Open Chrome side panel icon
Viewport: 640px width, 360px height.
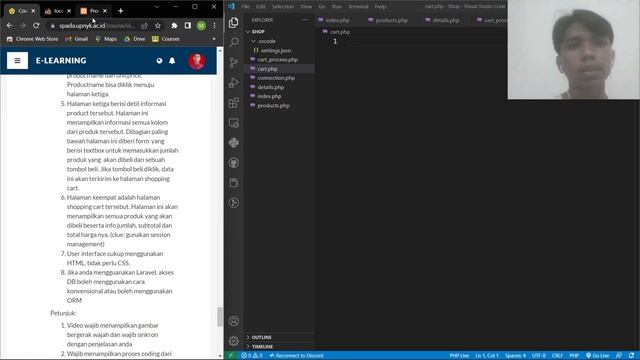[188, 25]
